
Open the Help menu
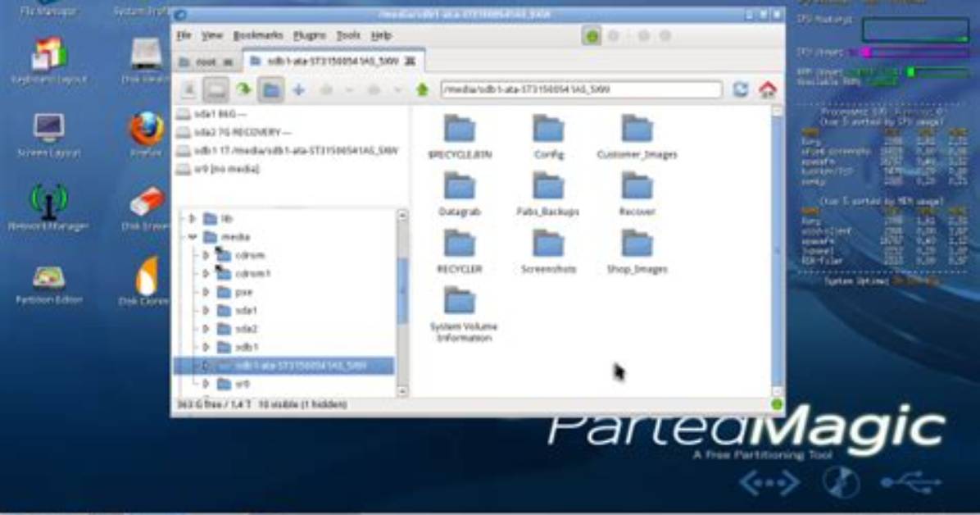(x=381, y=35)
